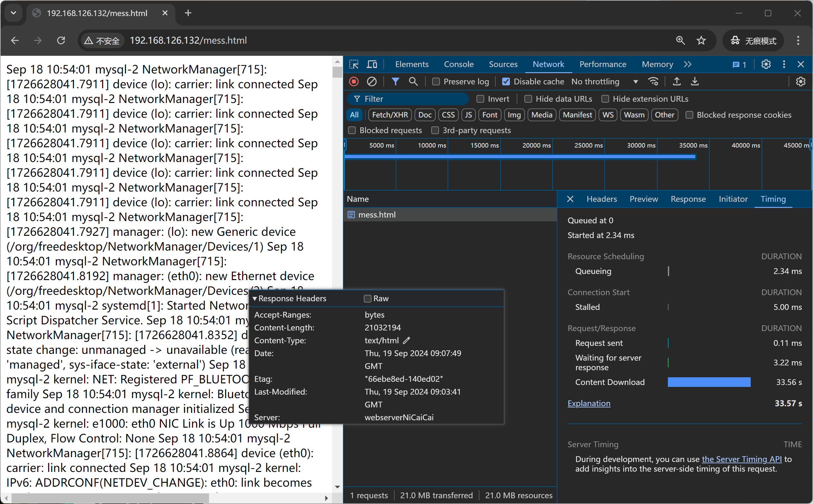This screenshot has height=504, width=813.
Task: Bookmark this page with the star icon
Action: (701, 41)
